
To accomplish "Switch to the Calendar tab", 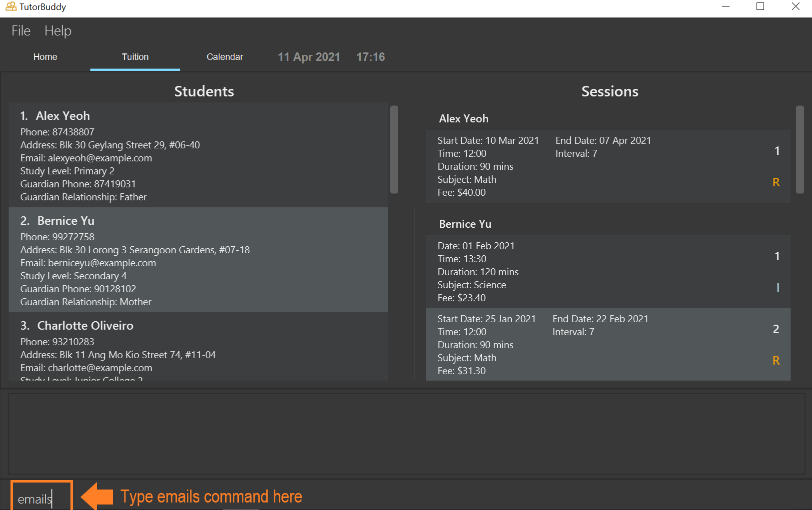I will tap(225, 57).
